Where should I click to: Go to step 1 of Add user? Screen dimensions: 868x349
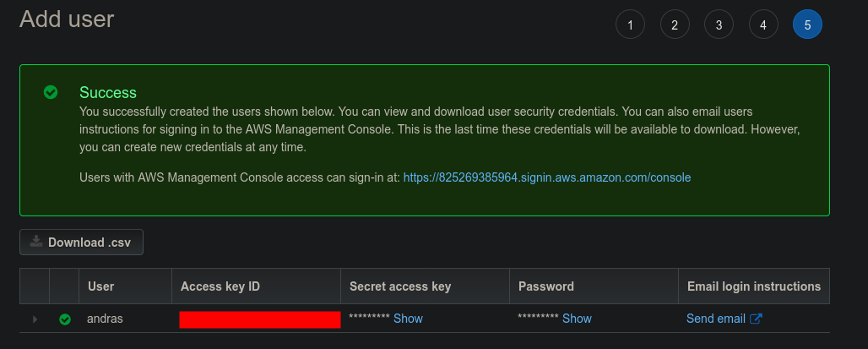click(630, 25)
